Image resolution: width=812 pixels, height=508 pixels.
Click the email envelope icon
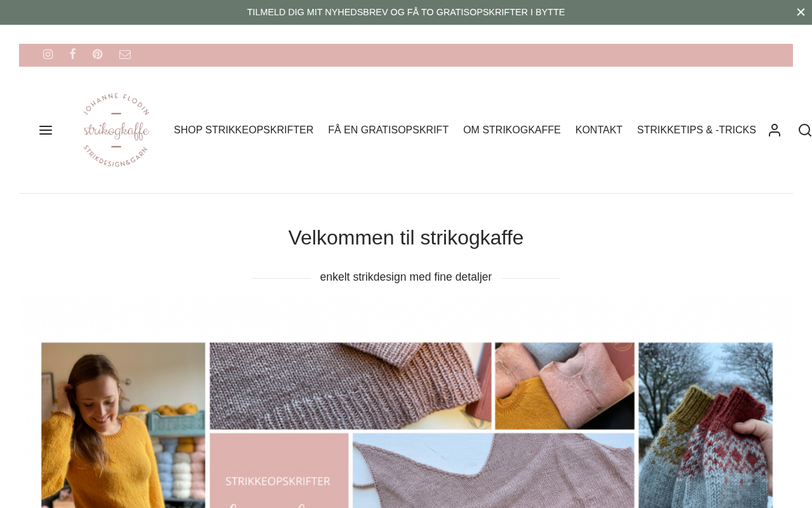[x=125, y=55]
